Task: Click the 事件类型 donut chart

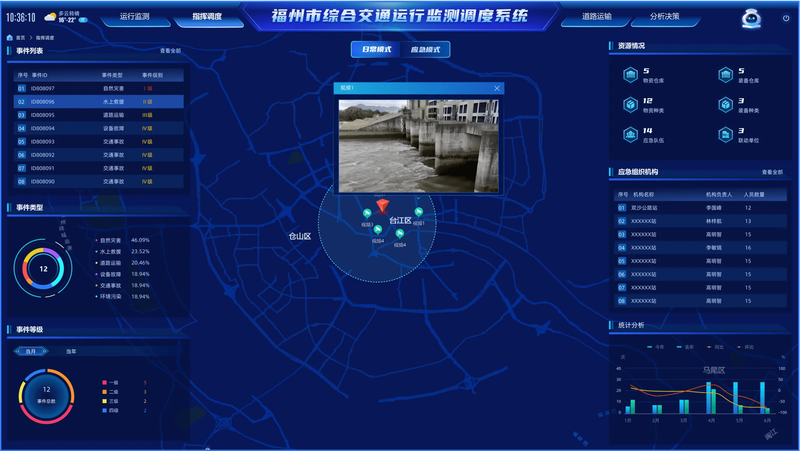Action: [x=43, y=268]
